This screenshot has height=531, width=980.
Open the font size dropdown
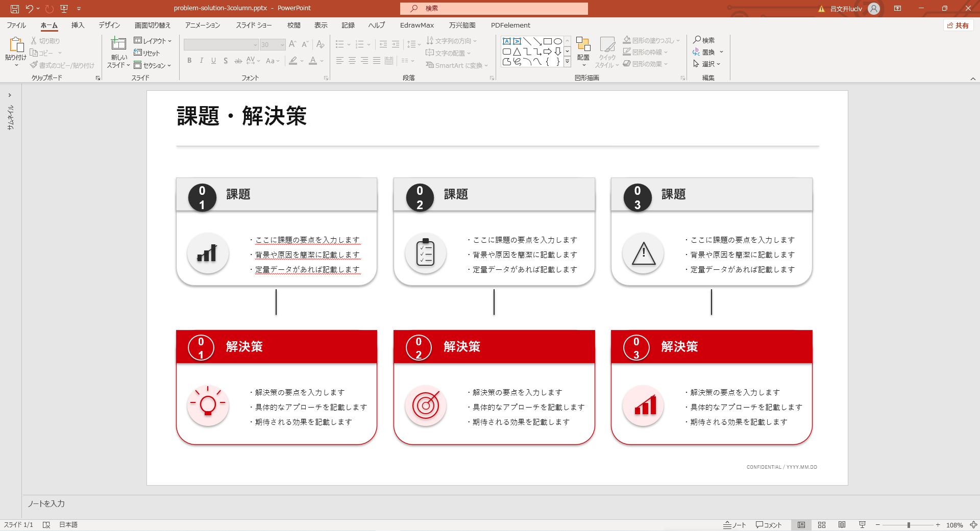pyautogui.click(x=282, y=45)
